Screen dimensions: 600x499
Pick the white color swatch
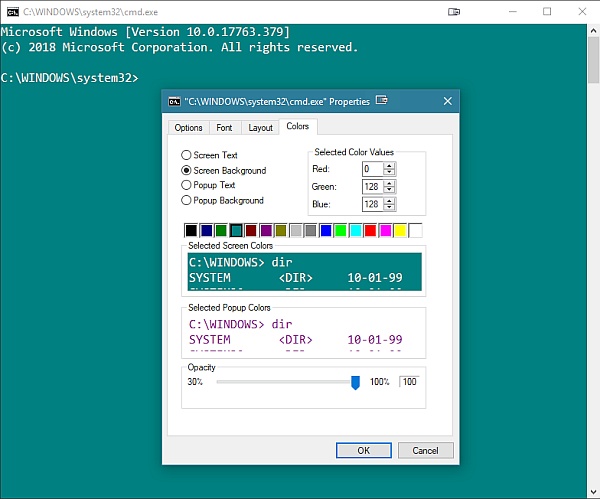point(416,230)
